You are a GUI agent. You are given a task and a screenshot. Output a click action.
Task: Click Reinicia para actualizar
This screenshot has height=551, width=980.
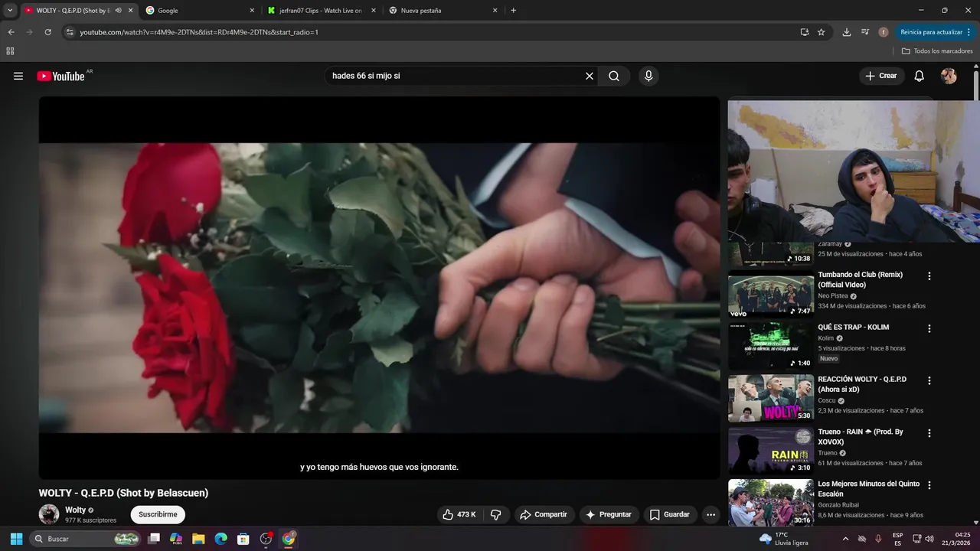(x=931, y=32)
